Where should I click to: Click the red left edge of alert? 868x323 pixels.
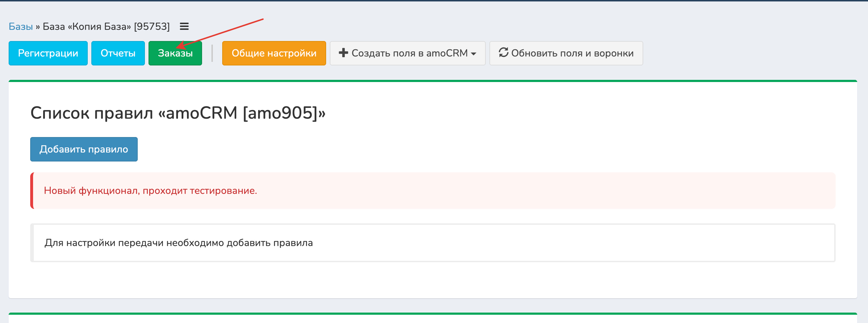click(x=32, y=191)
